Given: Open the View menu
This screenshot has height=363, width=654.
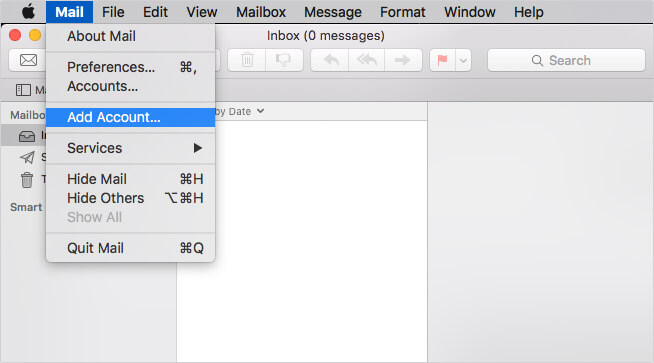Looking at the screenshot, I should click(201, 12).
